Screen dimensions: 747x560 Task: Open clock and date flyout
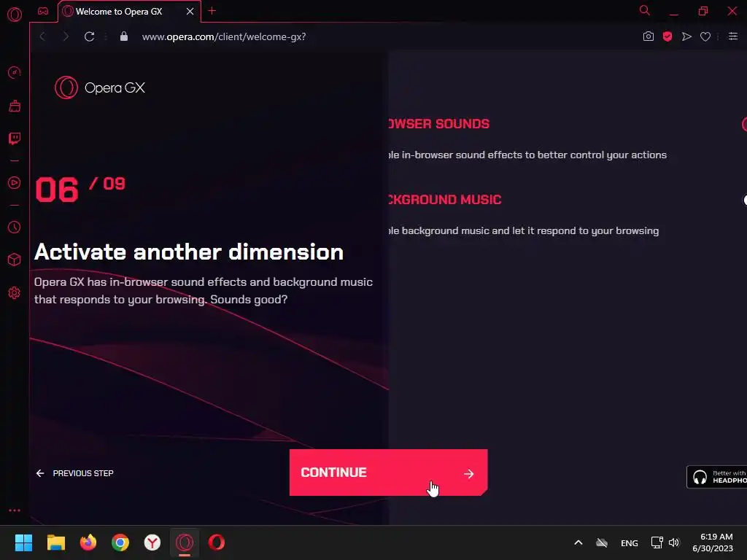713,542
